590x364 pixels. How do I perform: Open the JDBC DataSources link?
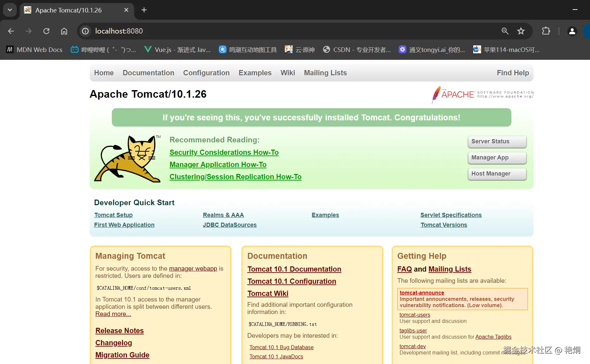(x=230, y=225)
